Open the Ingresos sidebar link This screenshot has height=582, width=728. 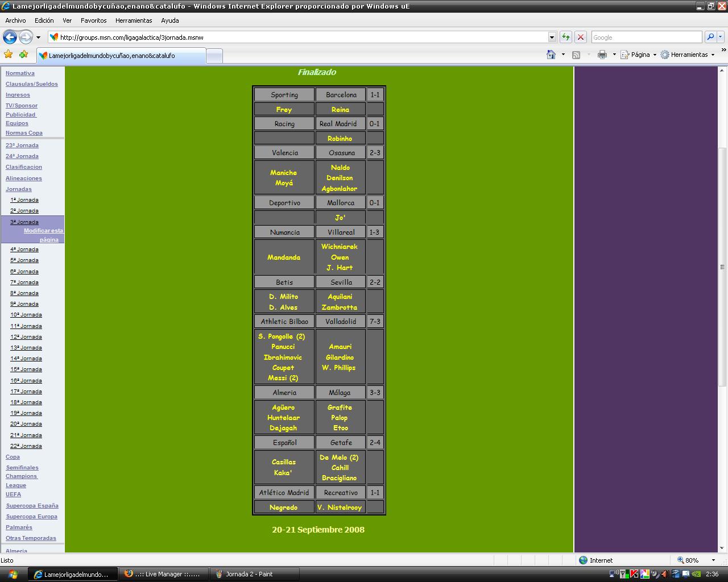tap(18, 95)
